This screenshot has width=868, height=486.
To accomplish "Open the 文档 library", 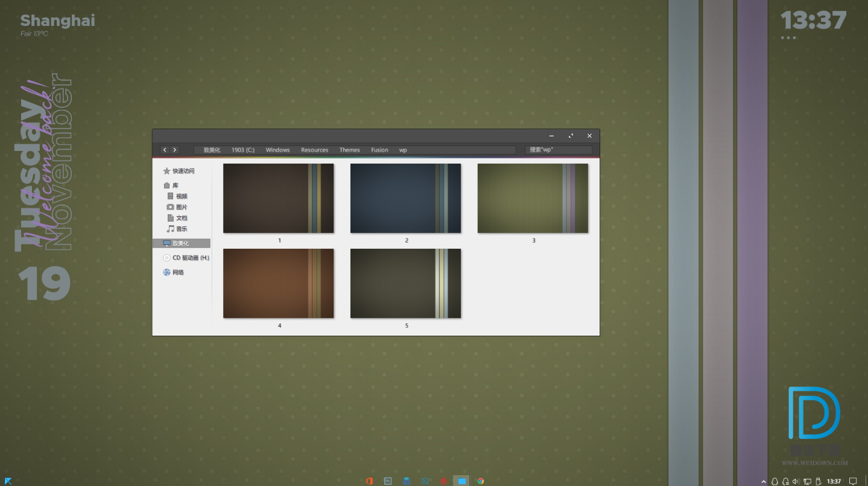I will point(177,218).
